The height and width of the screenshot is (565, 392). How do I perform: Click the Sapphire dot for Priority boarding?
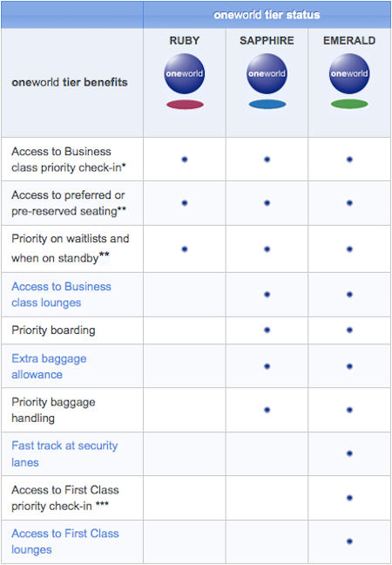(x=267, y=330)
